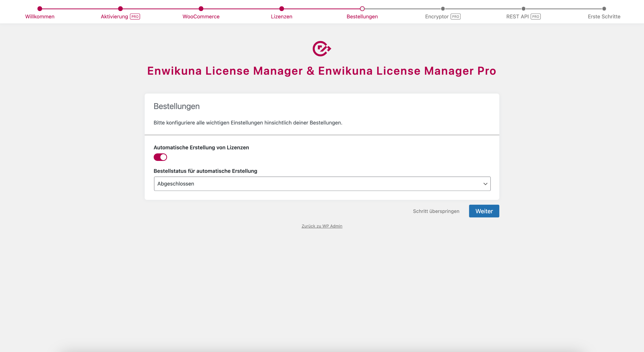The height and width of the screenshot is (352, 644).
Task: Click 'Automatische Erstellung von Lizenzen' label
Action: pyautogui.click(x=201, y=148)
